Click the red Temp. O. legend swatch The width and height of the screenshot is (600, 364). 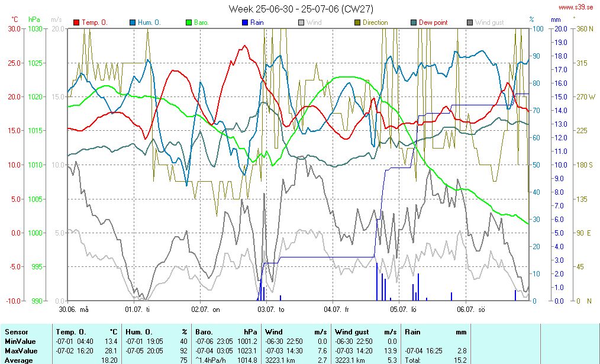(76, 22)
